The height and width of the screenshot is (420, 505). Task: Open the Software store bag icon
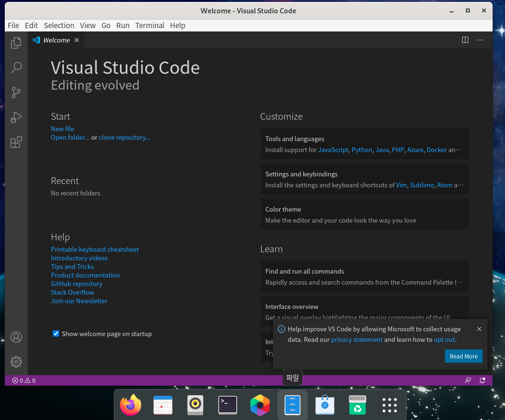pyautogui.click(x=325, y=405)
